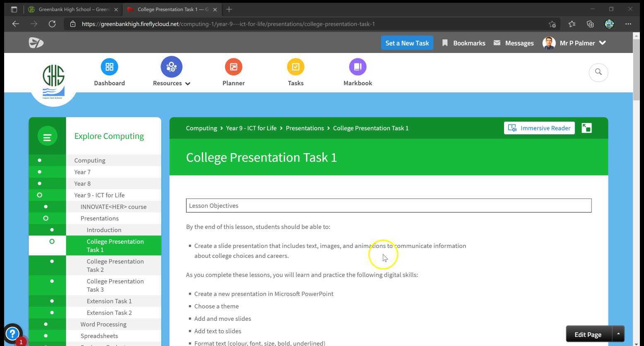Open browser Collections icon
The width and height of the screenshot is (644, 346).
tap(590, 24)
